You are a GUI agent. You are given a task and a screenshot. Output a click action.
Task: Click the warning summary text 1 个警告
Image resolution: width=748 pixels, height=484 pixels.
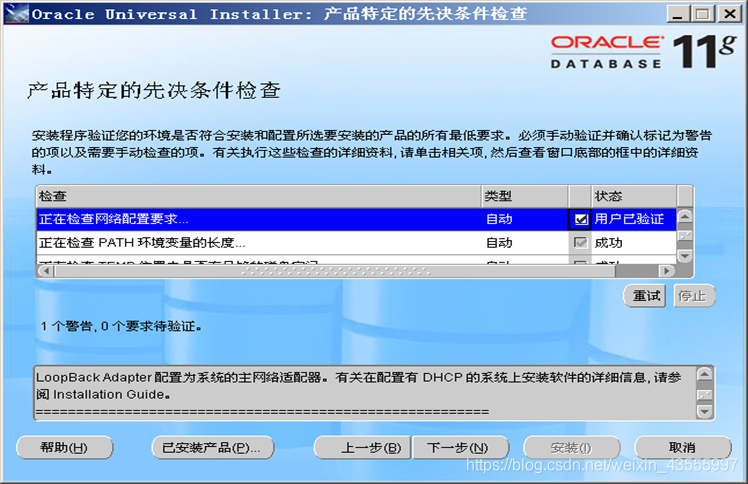[x=69, y=327]
